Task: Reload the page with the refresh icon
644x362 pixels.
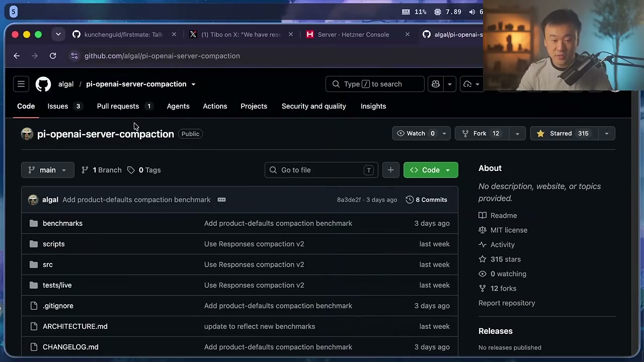Action: pos(53,56)
